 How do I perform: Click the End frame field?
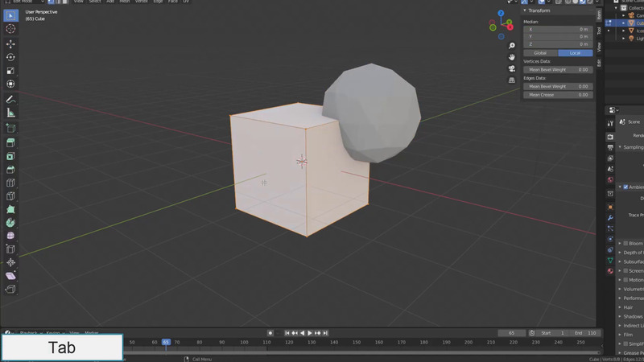click(x=586, y=333)
